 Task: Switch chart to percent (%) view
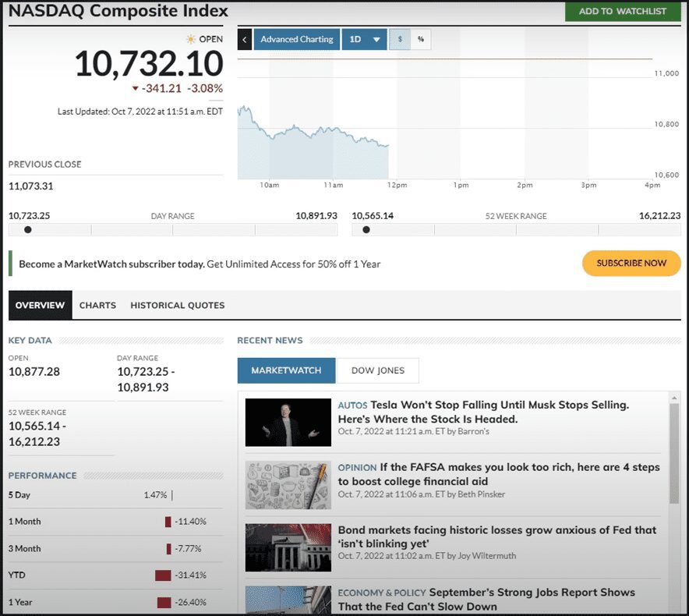click(x=421, y=39)
